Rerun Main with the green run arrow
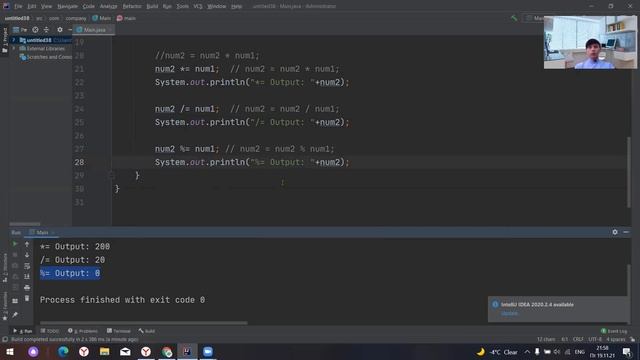Viewport: 640px width, 360px height. coord(15,244)
